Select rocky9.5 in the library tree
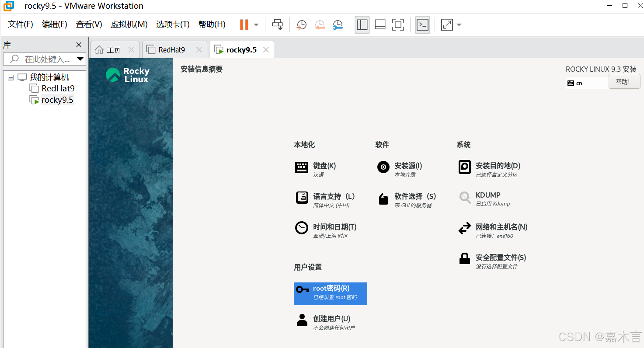Viewport: 644px width, 348px height. click(57, 100)
